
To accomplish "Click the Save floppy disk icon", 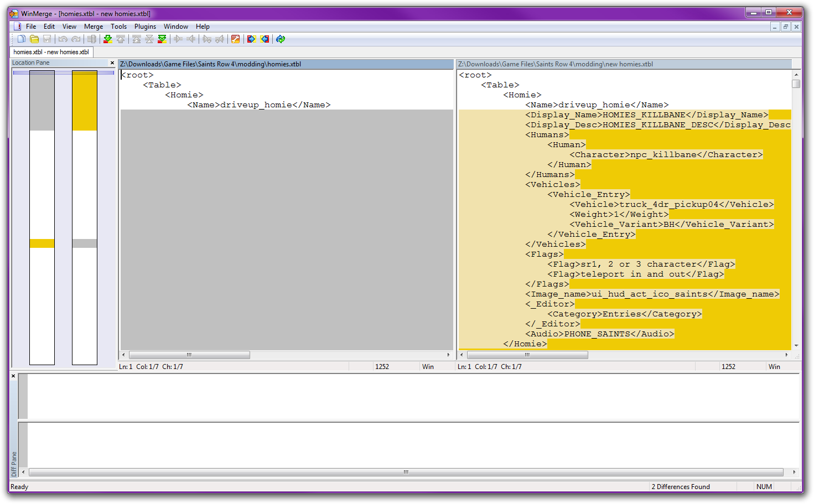I will coord(47,39).
